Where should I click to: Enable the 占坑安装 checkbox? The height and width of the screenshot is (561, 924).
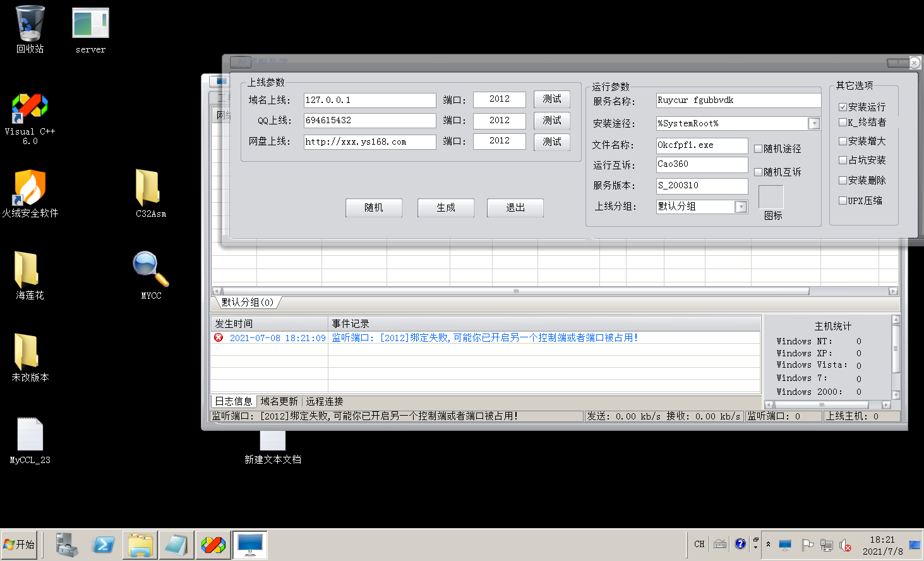843,160
